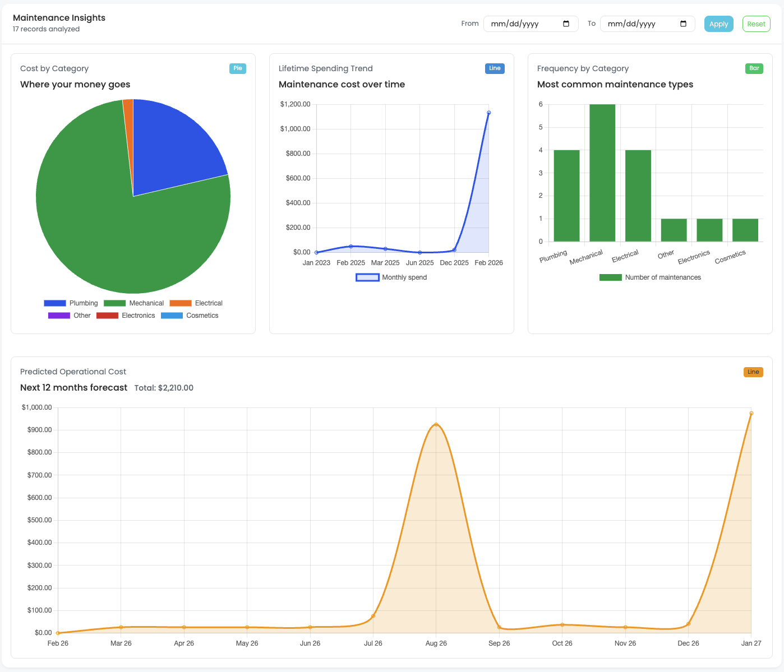Toggle Other category in pie legend
784x672 pixels.
[70, 316]
